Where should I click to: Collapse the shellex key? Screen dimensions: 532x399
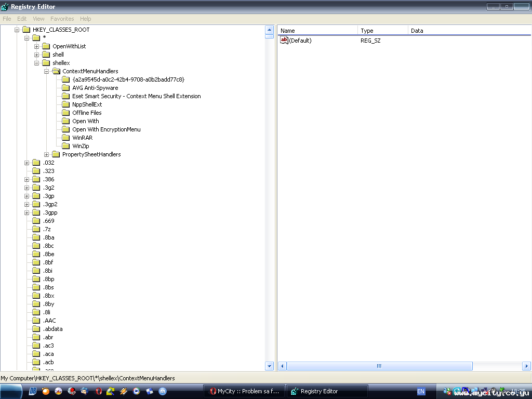pos(37,63)
